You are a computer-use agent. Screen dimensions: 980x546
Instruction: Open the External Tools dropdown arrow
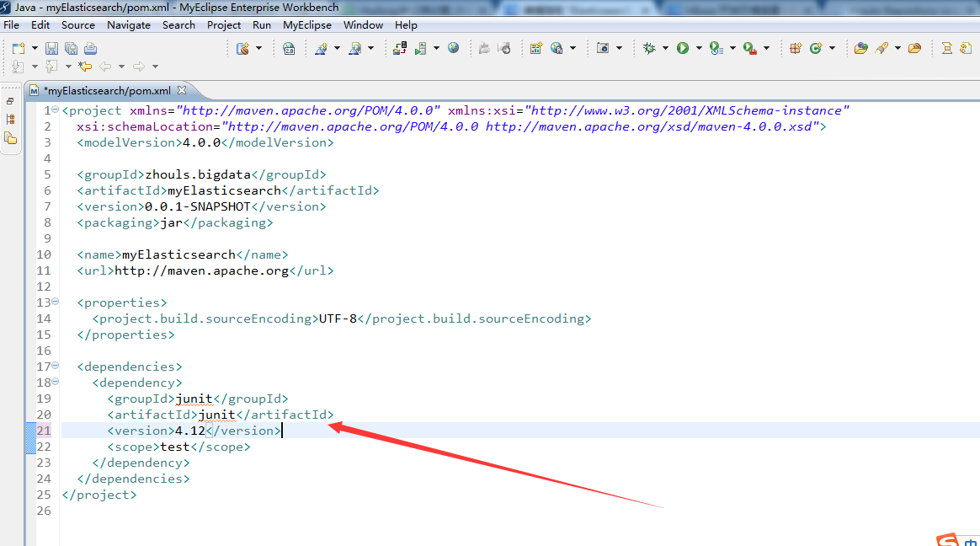[x=766, y=48]
